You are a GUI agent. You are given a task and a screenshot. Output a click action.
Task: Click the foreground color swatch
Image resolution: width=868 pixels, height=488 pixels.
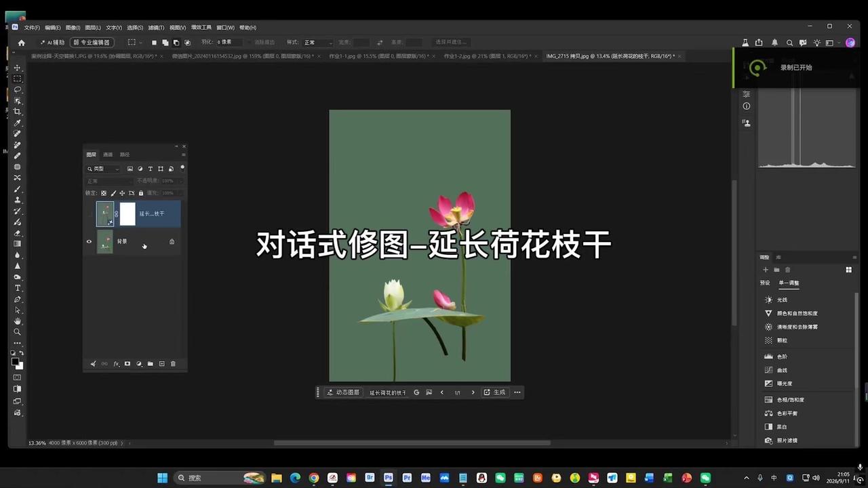pyautogui.click(x=15, y=363)
